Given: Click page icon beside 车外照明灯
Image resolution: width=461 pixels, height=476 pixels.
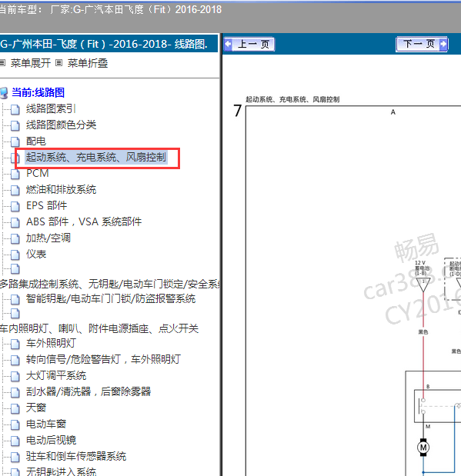Looking at the screenshot, I should (x=15, y=344).
